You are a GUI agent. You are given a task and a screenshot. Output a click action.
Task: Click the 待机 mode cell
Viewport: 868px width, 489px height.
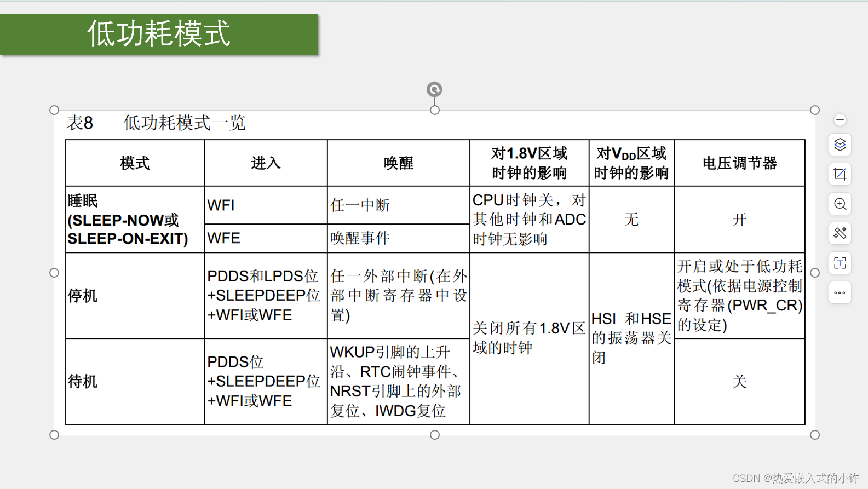135,382
